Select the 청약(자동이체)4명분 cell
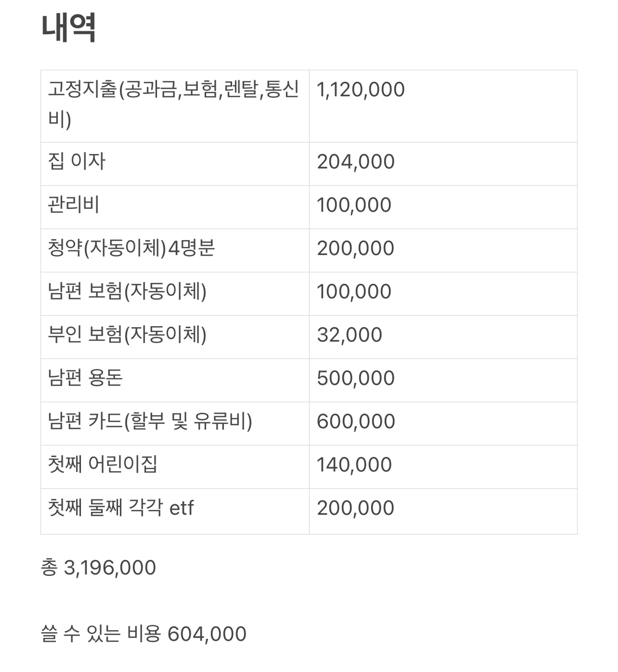This screenshot has width=618, height=672. (175, 250)
